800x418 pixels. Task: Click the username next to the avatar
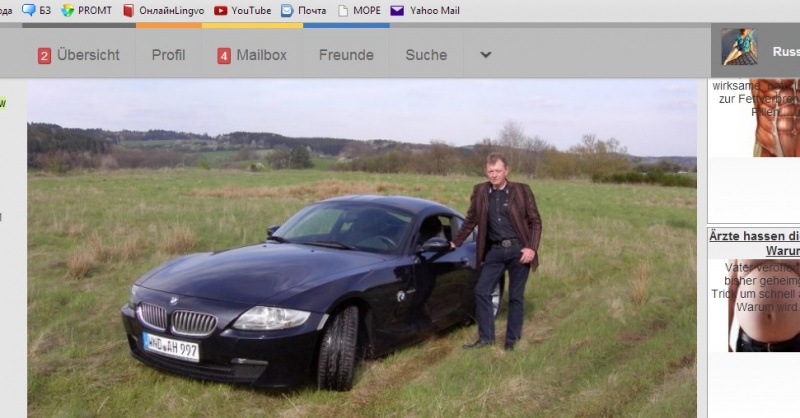[x=785, y=51]
